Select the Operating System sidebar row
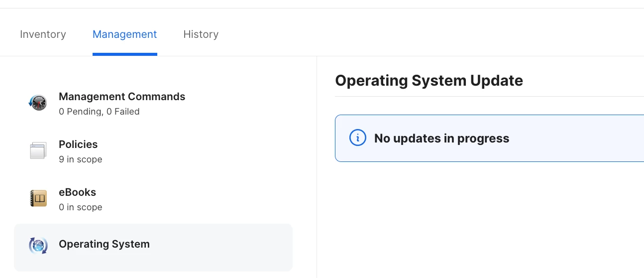The width and height of the screenshot is (644, 278). 153,248
